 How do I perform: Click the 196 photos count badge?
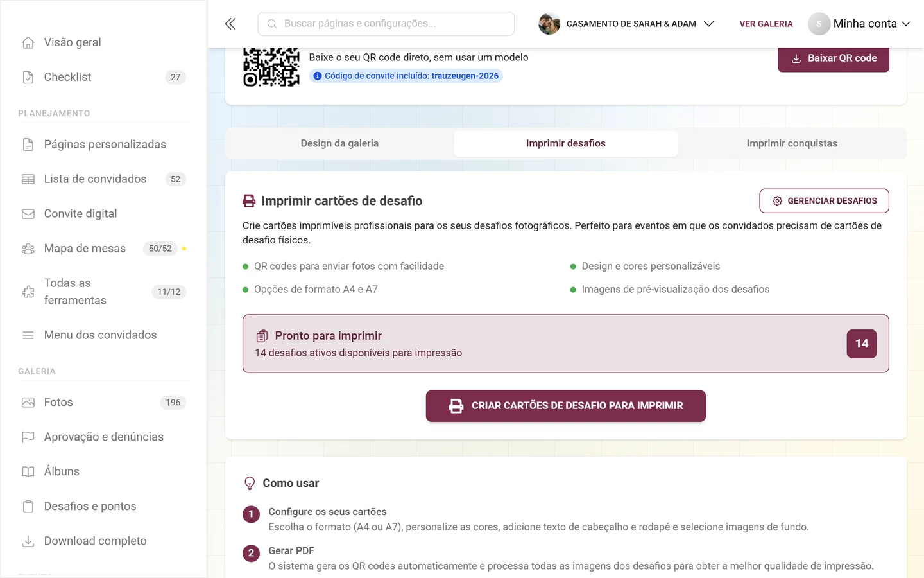click(x=173, y=403)
